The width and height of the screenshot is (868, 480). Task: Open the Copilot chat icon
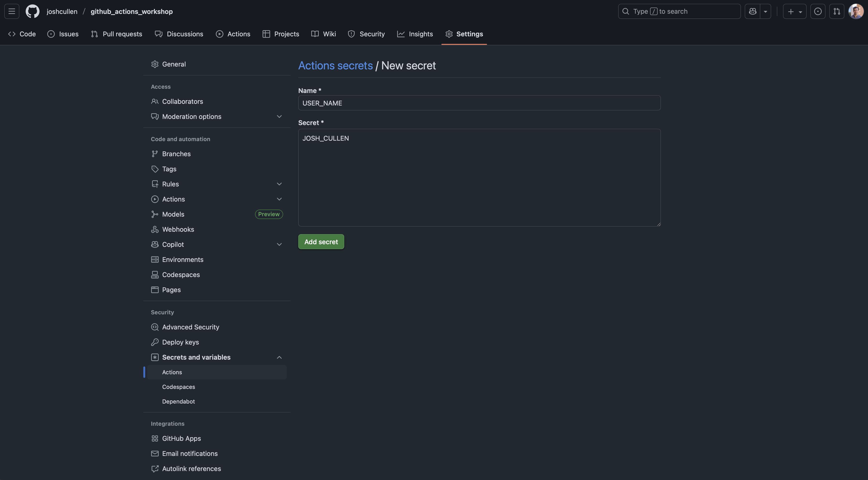(x=753, y=12)
